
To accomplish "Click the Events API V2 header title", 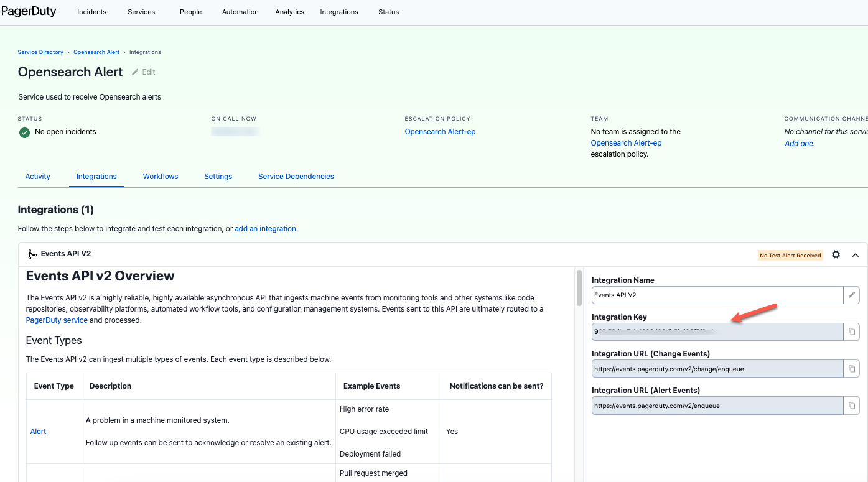I will click(66, 254).
